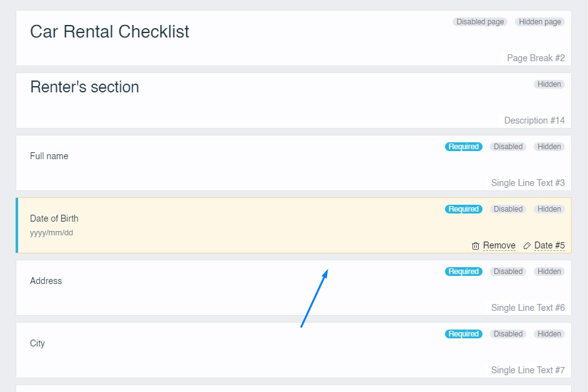The height and width of the screenshot is (392, 588).
Task: Toggle Hidden on Address field
Action: 549,272
